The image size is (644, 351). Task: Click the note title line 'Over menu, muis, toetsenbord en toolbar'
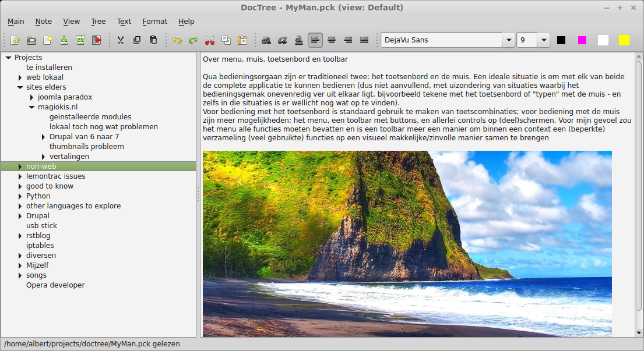click(x=275, y=59)
